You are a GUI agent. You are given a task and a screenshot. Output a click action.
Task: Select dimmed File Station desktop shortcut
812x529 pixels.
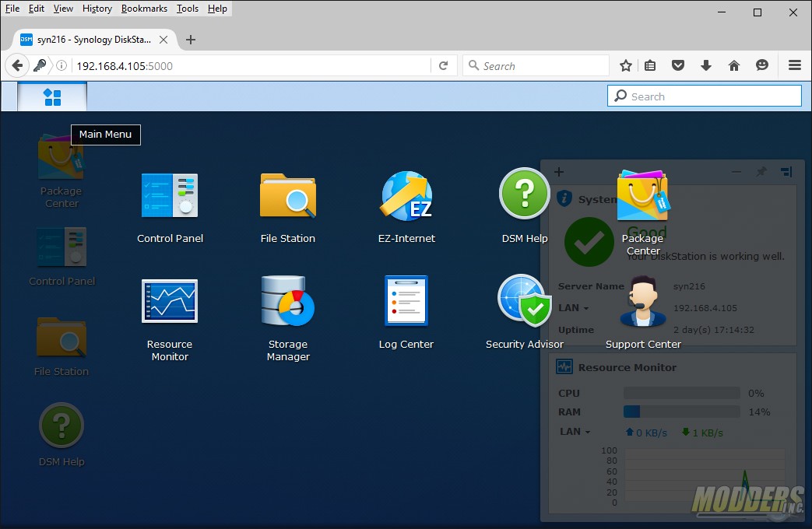point(62,347)
